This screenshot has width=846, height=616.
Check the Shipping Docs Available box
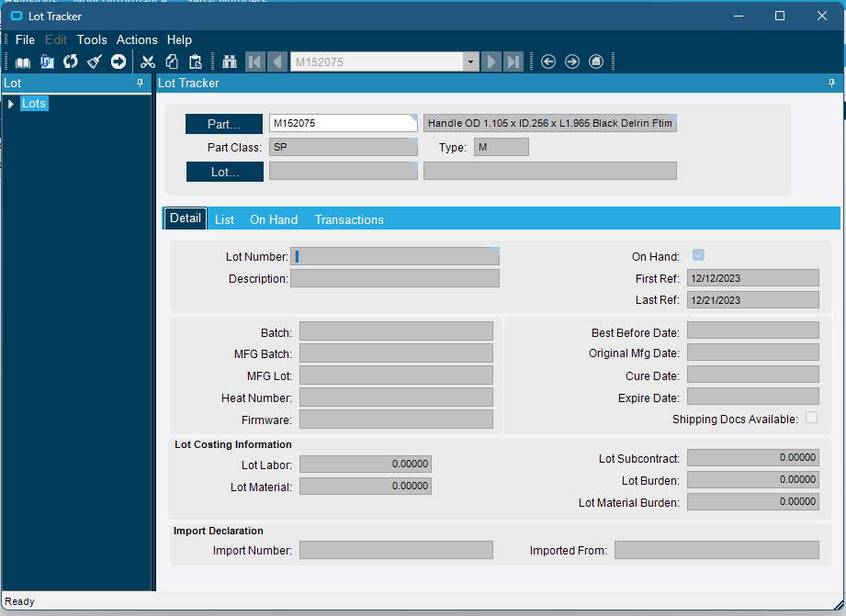tap(811, 418)
